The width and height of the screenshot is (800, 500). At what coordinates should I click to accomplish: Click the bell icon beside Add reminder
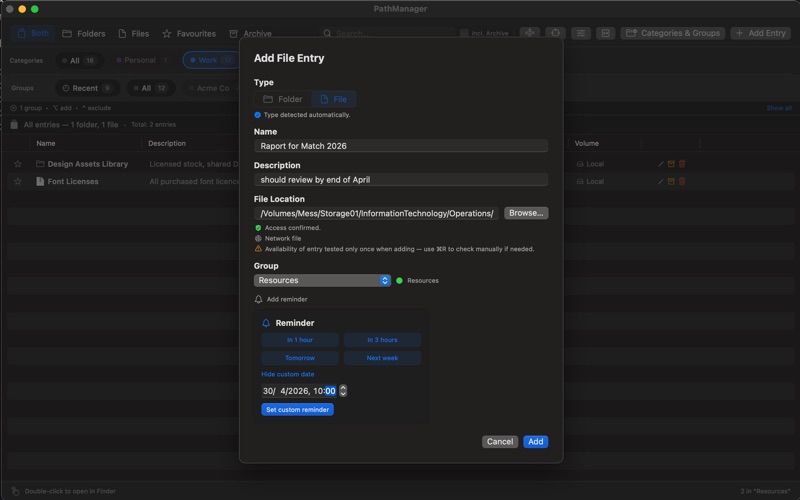click(x=258, y=299)
